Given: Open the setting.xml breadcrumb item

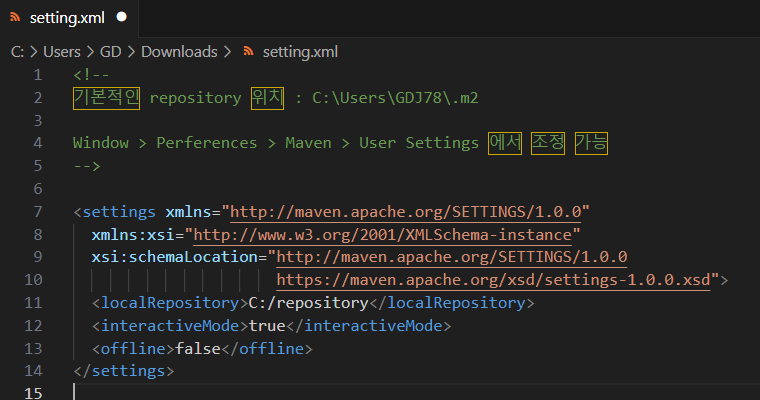Looking at the screenshot, I should click(x=300, y=52).
